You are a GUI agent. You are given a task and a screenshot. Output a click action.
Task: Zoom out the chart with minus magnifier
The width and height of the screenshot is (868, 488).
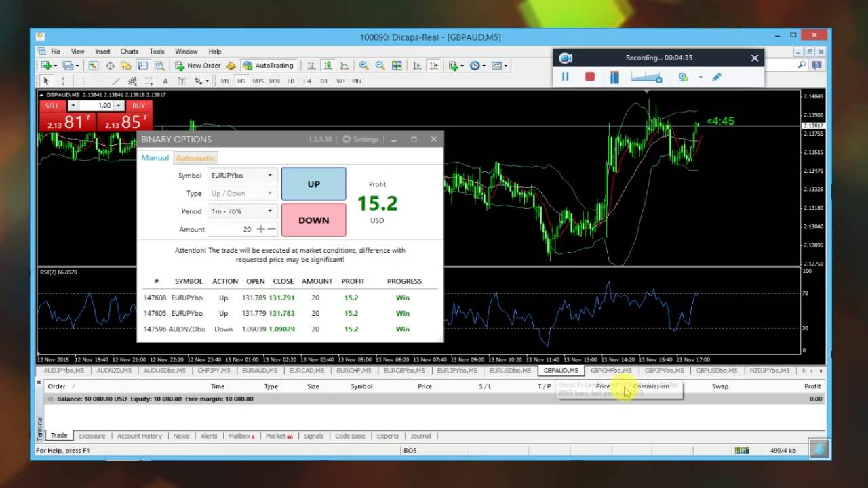[x=380, y=66]
